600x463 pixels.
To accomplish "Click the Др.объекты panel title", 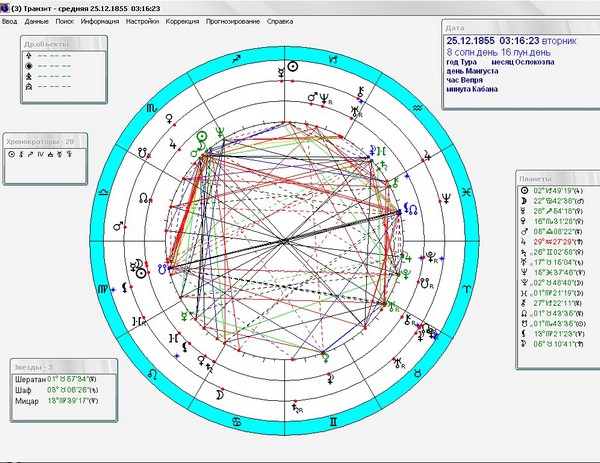I will (47, 44).
